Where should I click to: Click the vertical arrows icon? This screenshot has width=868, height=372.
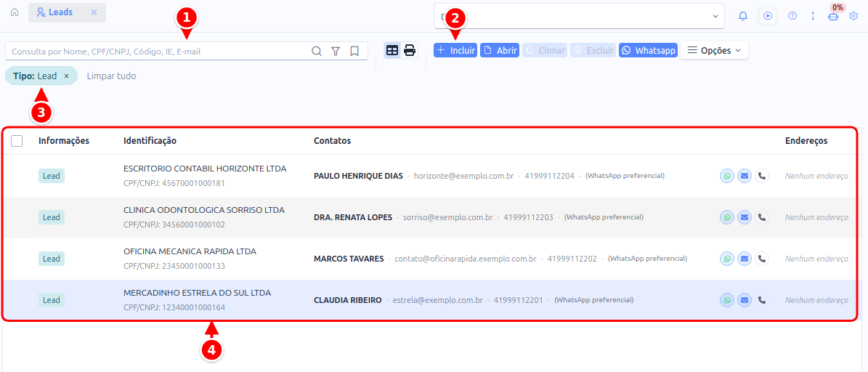click(x=813, y=16)
